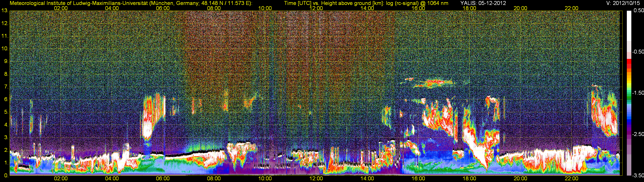The image size is (644, 182).
Task: Click the 10:00 label on bottom time axis
Action: pos(265,179)
